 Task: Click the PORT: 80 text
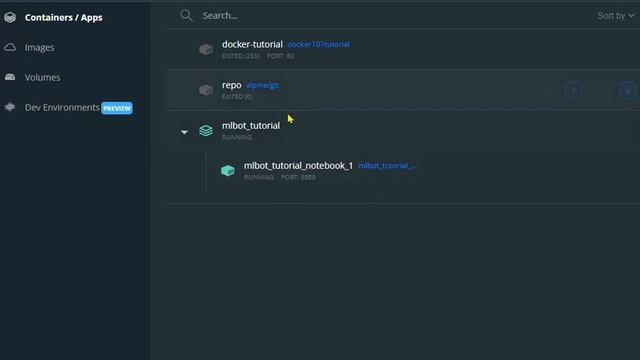(280, 56)
